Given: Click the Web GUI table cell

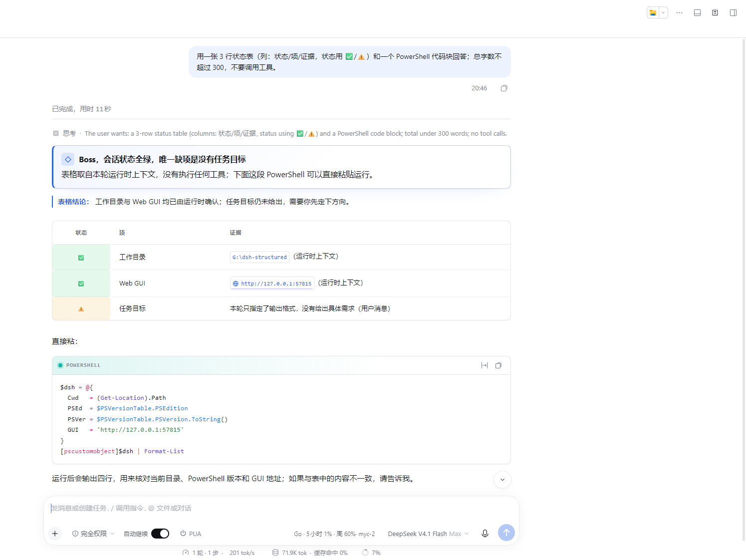Looking at the screenshot, I should coord(132,283).
